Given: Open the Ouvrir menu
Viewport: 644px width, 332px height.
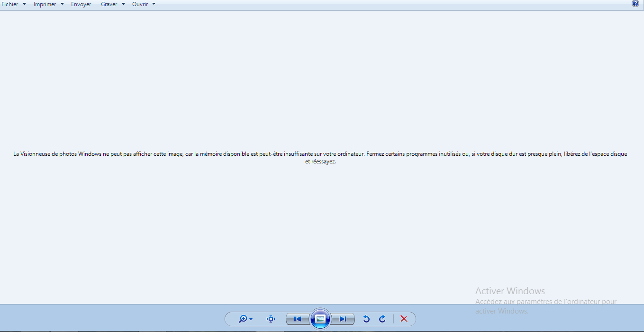Looking at the screenshot, I should 140,4.
